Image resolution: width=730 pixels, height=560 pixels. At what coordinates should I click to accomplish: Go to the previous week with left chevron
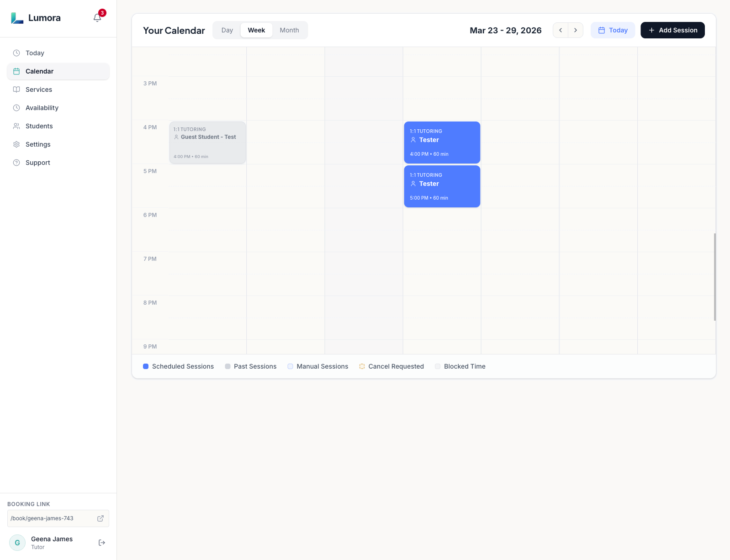pos(561,30)
